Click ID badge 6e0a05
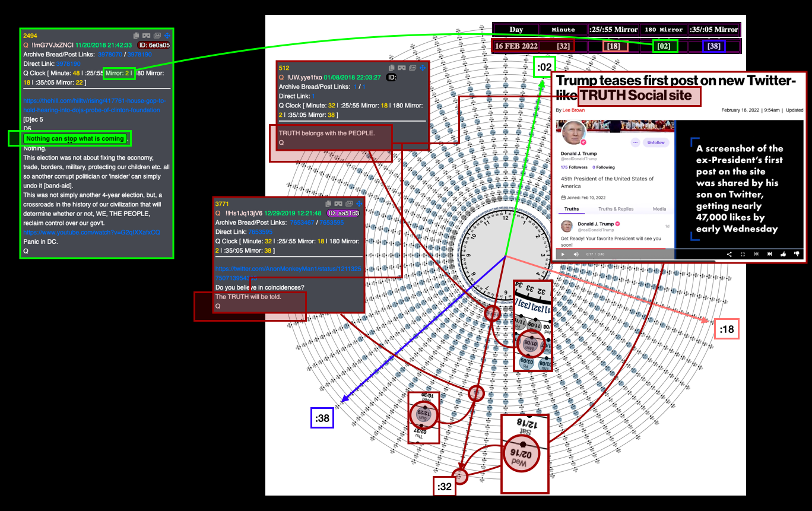Screen dimensions: 812x511 point(154,45)
